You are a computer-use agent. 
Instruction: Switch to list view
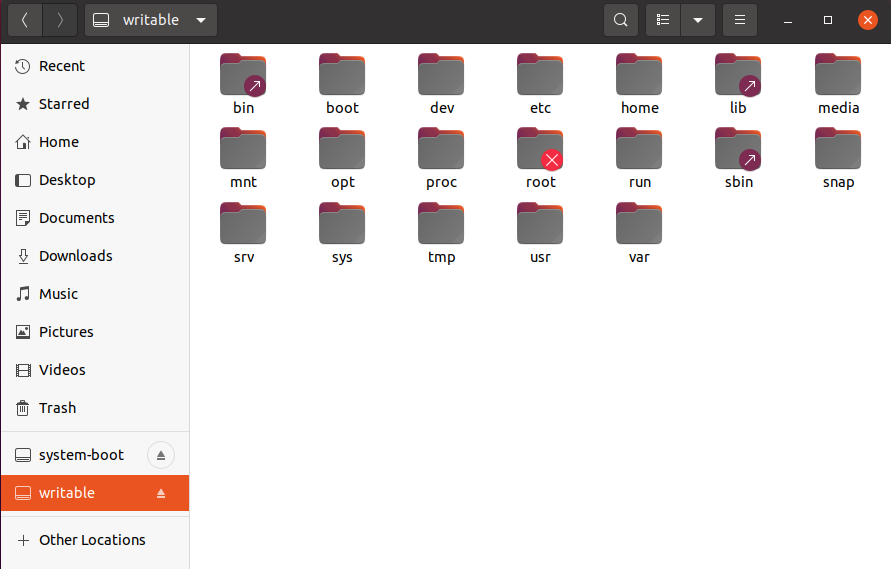pos(663,20)
